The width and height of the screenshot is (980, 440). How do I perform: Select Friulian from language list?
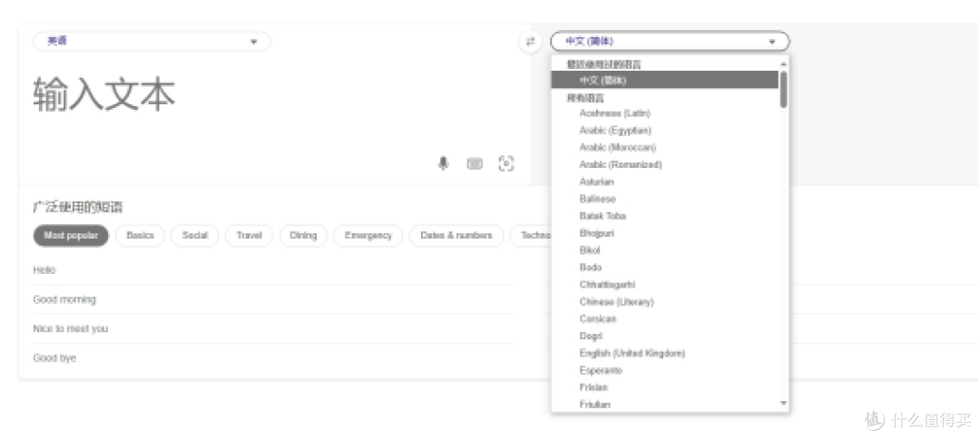pyautogui.click(x=594, y=405)
